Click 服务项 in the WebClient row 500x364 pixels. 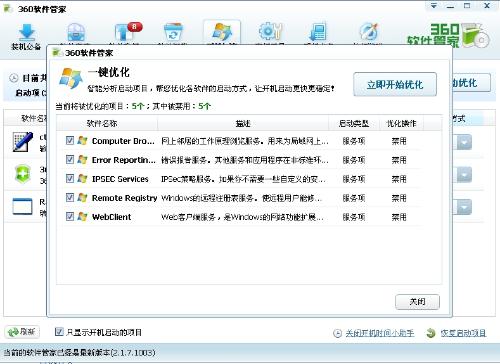[x=354, y=217]
